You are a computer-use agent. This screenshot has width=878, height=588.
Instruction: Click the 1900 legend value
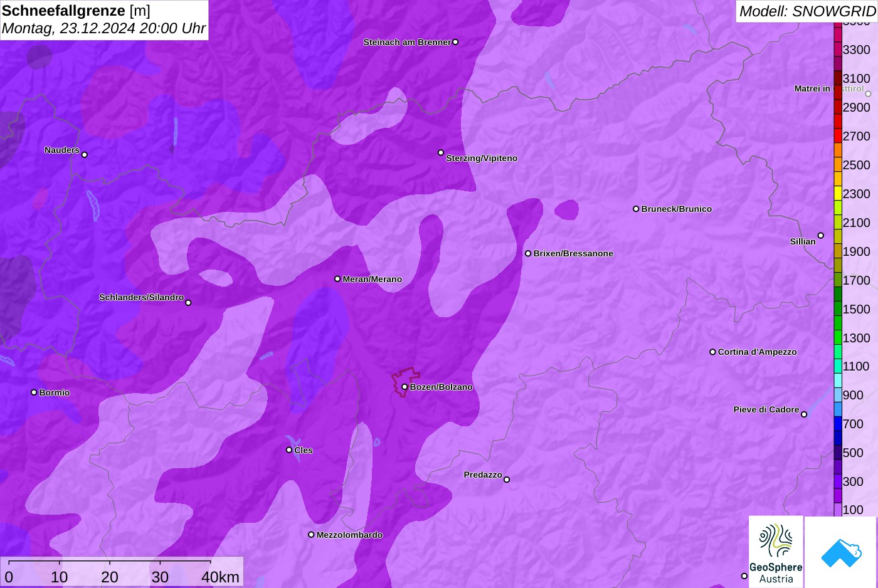(857, 251)
